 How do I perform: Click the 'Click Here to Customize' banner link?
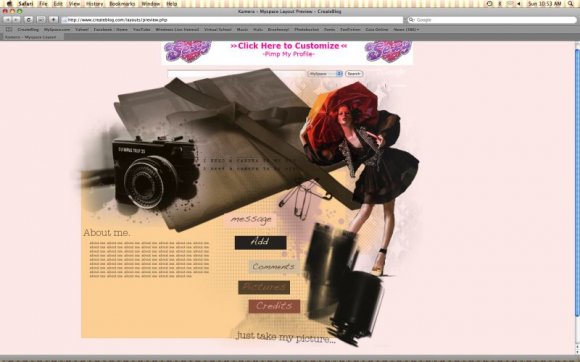(x=289, y=46)
